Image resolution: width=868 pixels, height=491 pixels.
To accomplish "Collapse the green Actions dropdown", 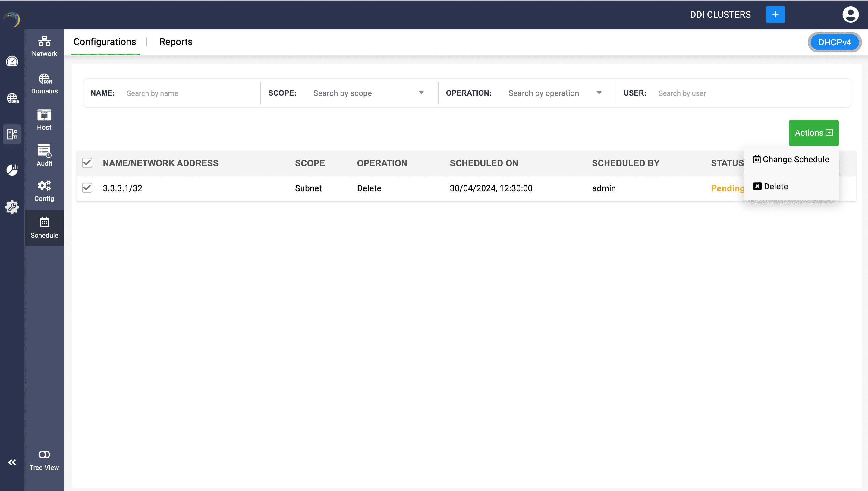I will click(813, 133).
